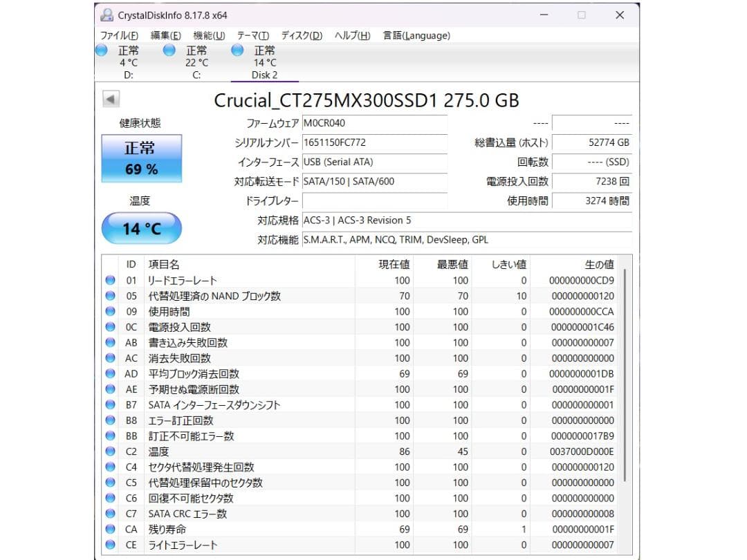Click the indicator next to 残り寿命 attribute
Screen dimensions: 747x560
[109, 529]
